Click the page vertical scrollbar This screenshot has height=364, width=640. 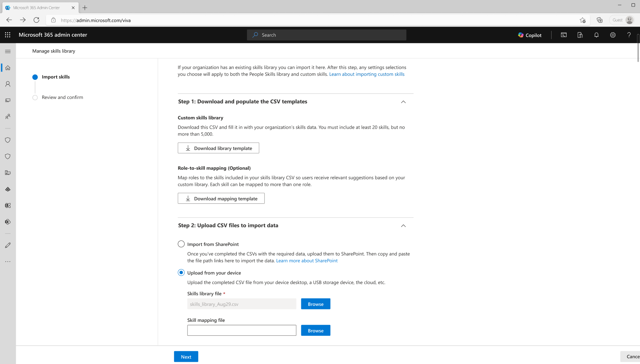click(x=638, y=48)
